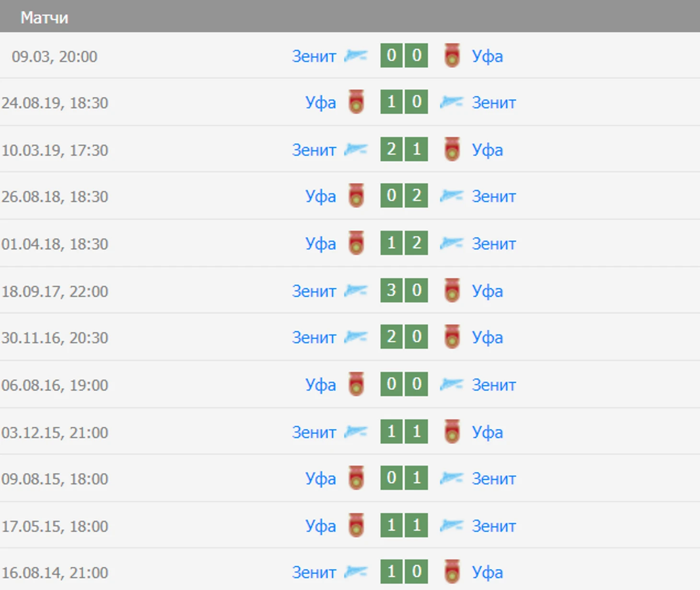Click Zenit logo in 09.03 match row
This screenshot has width=700, height=590.
click(x=356, y=56)
